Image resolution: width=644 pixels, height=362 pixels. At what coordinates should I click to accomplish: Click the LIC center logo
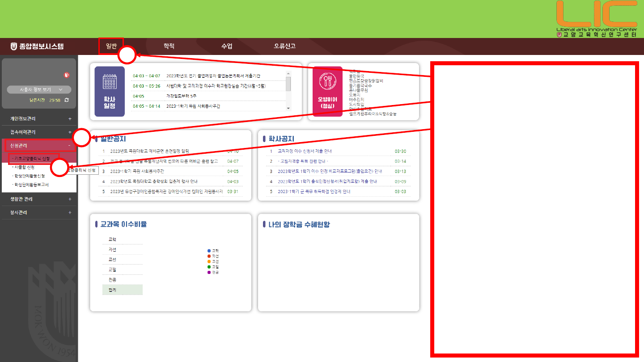(x=596, y=19)
